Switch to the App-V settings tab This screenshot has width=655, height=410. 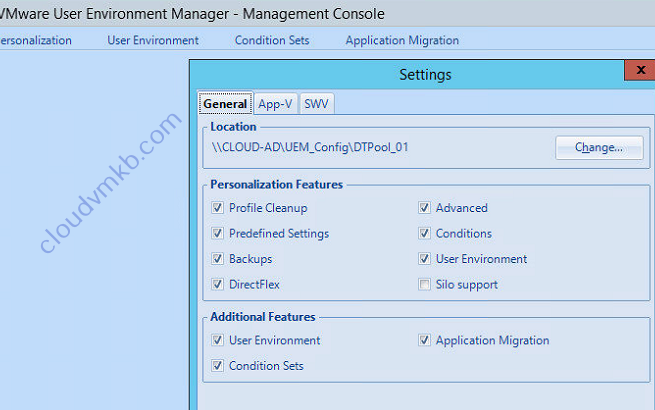click(275, 104)
